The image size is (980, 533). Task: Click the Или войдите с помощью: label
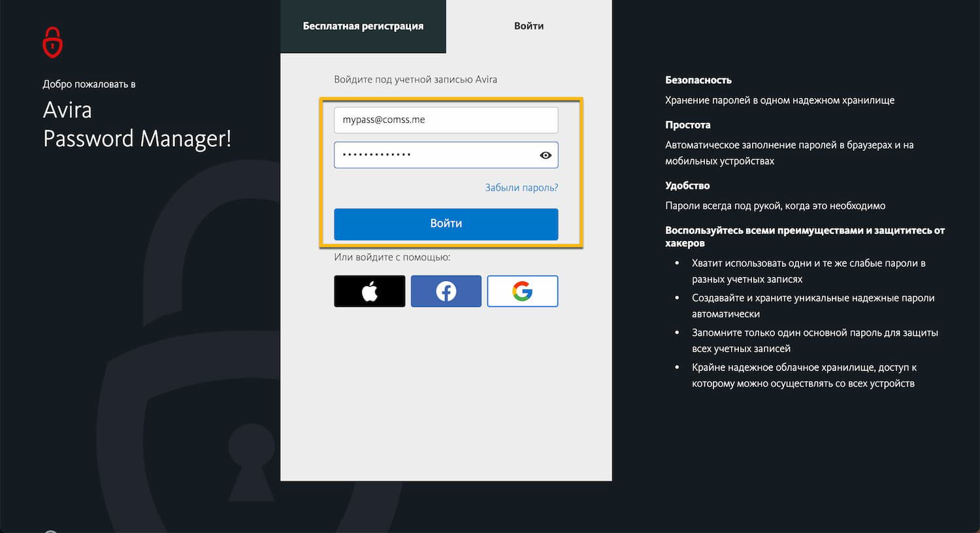(392, 257)
